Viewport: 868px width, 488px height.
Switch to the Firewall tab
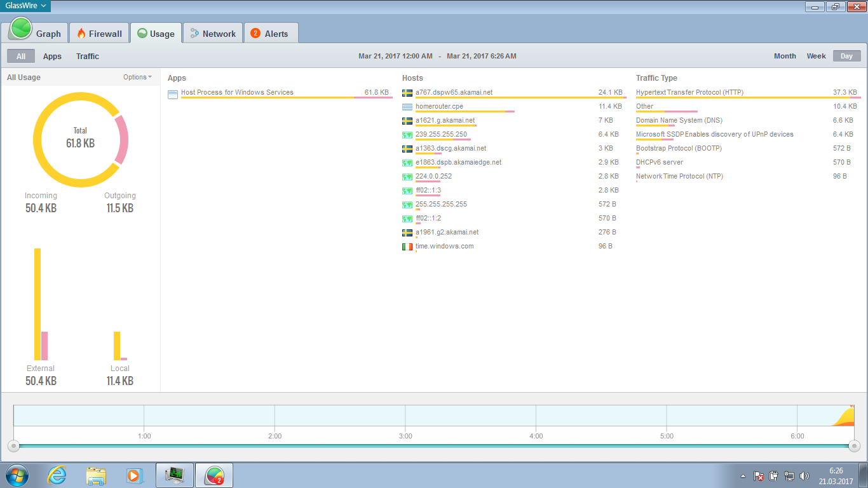pos(98,34)
